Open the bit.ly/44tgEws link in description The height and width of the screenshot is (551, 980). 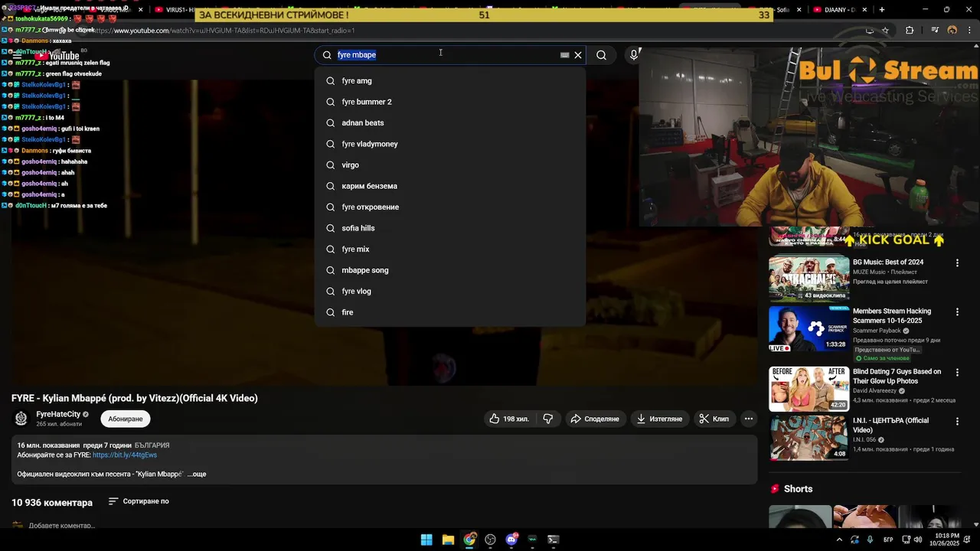coord(125,455)
